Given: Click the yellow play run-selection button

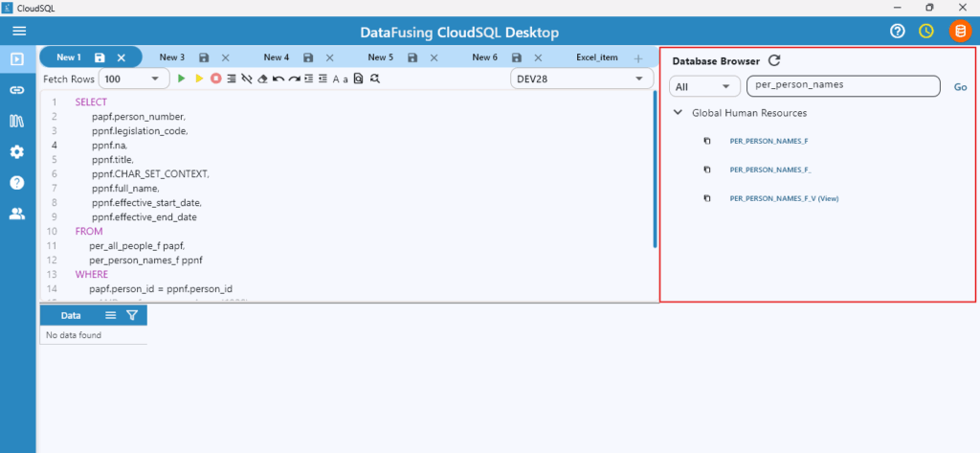Looking at the screenshot, I should pos(199,79).
